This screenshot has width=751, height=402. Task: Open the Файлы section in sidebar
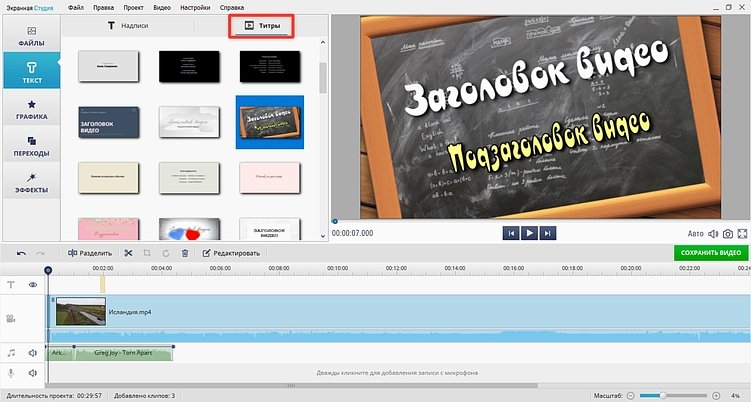click(32, 36)
